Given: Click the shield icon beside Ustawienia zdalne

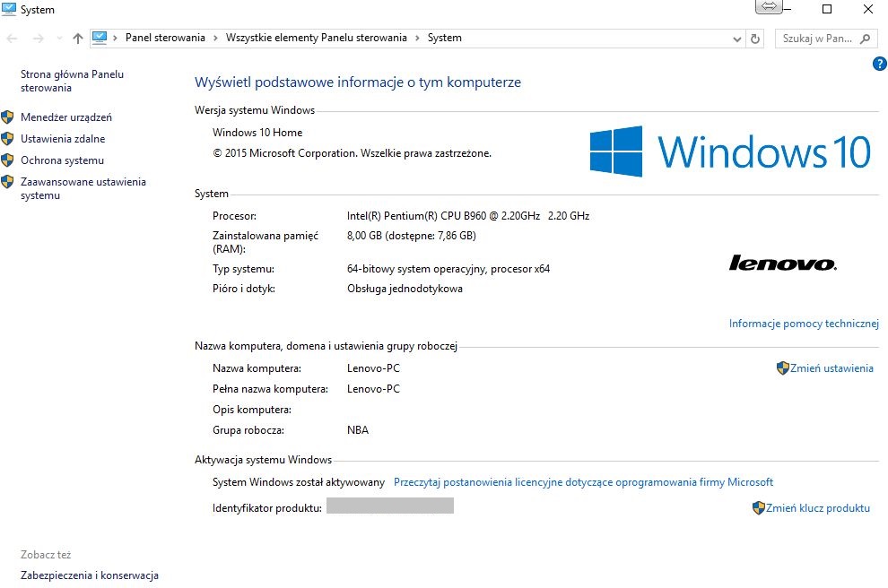Looking at the screenshot, I should 7,139.
